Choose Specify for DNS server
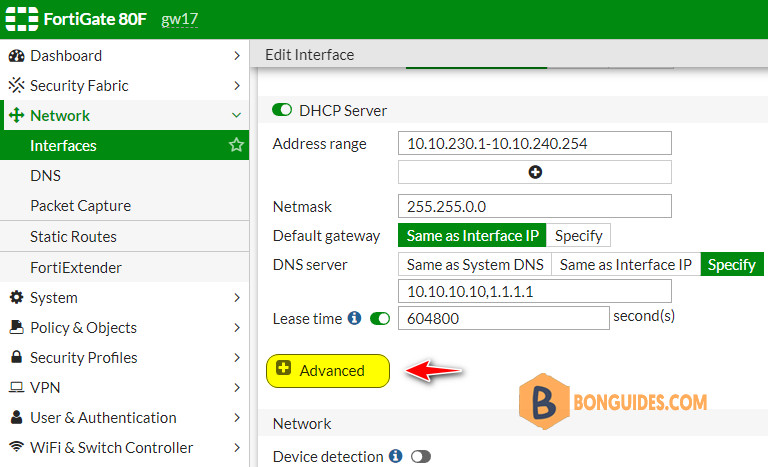Image resolution: width=768 pixels, height=467 pixels. (x=732, y=265)
